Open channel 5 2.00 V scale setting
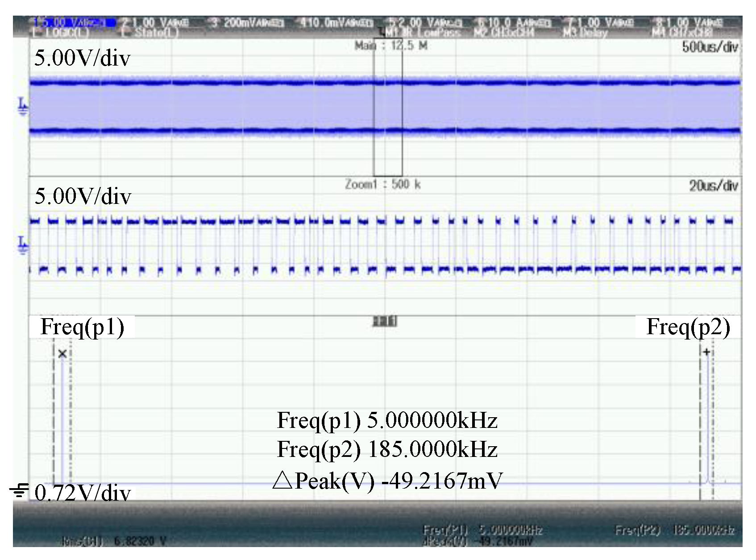The height and width of the screenshot is (560, 756). [x=425, y=22]
